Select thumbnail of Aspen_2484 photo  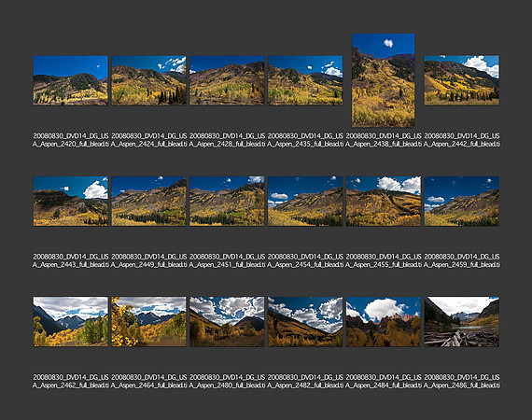pos(384,322)
